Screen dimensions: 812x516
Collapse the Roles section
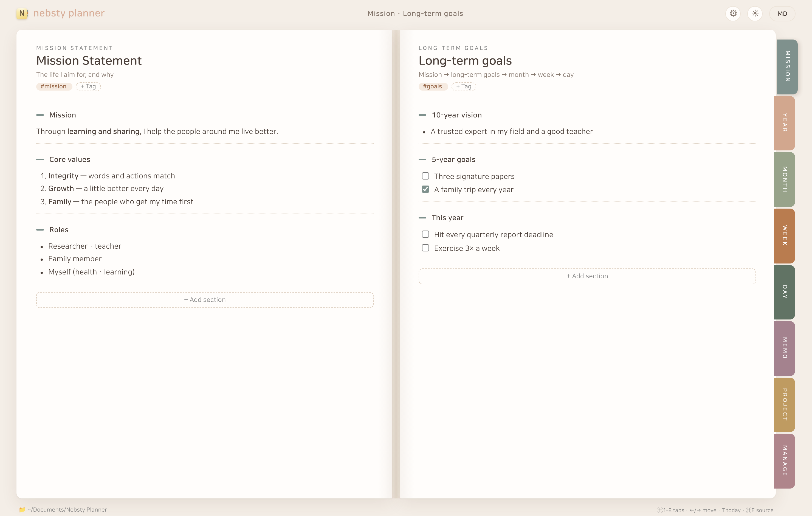(x=40, y=229)
